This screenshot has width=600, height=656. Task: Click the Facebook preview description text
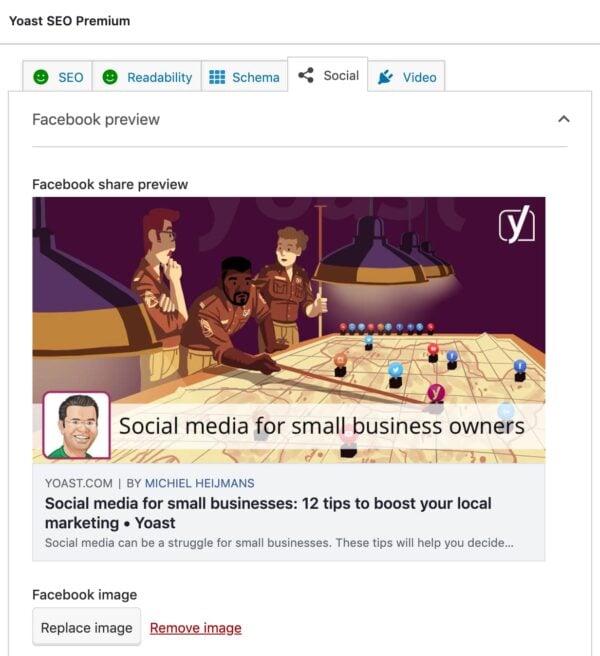pyautogui.click(x=279, y=544)
